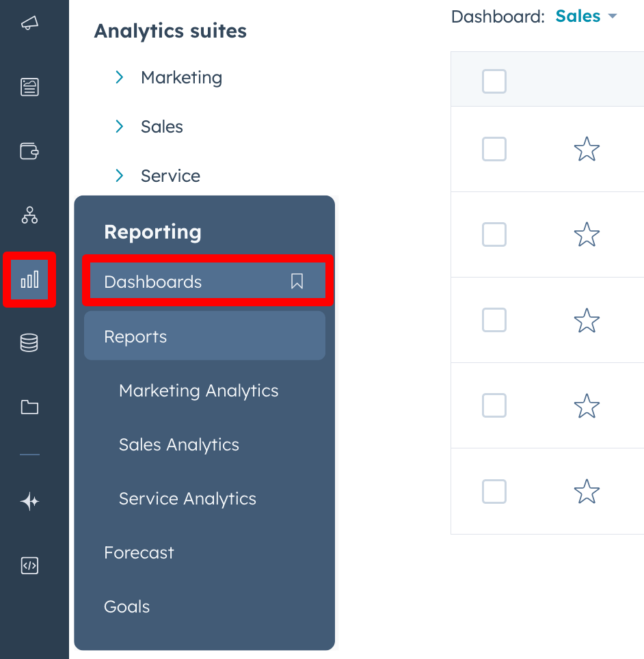The width and height of the screenshot is (644, 659).
Task: Open the Dashboard Sales filter dropdown
Action: click(586, 16)
